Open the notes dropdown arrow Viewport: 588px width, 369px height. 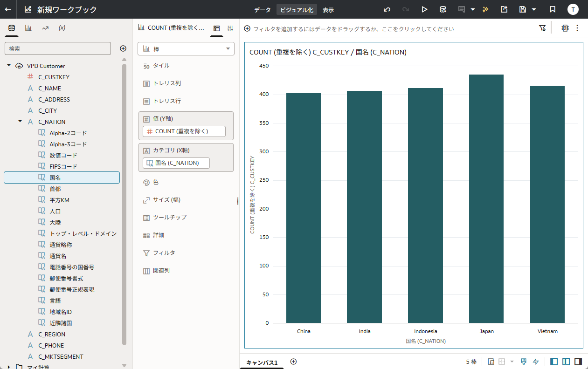(x=473, y=9)
